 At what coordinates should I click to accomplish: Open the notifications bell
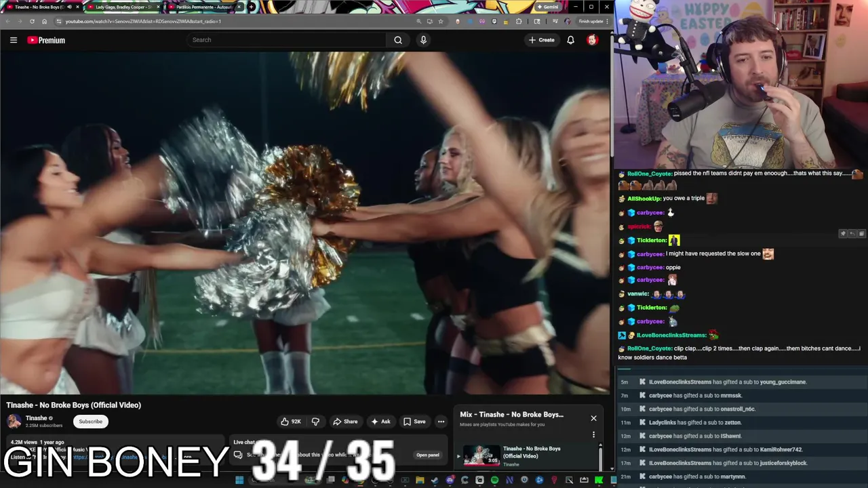[570, 40]
